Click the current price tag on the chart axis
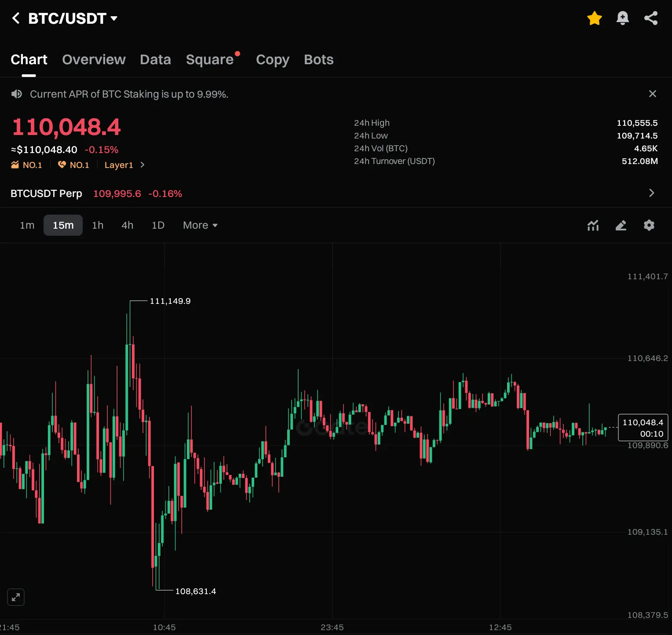The width and height of the screenshot is (672, 635). tap(643, 427)
